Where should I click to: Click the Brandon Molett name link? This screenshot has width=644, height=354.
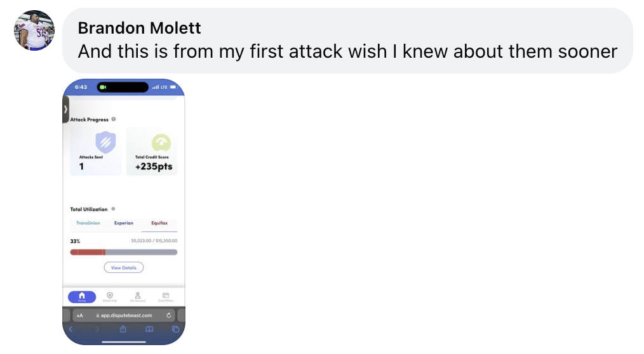click(x=139, y=28)
